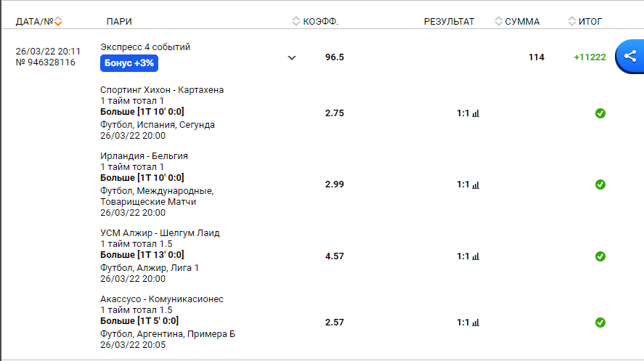Open statistics icon for USM Alger result
Image resolution: width=644 pixels, height=361 pixels.
(476, 257)
